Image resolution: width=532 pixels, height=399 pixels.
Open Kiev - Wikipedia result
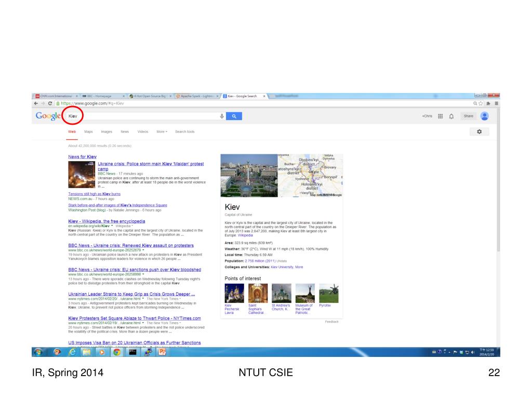107,221
